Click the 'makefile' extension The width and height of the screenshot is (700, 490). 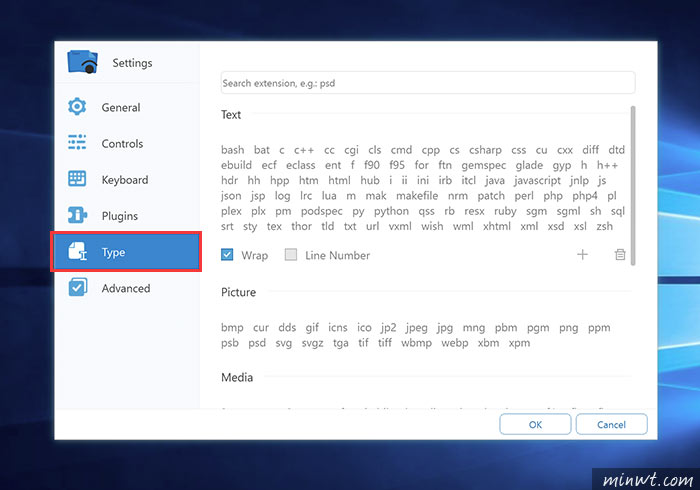click(417, 196)
